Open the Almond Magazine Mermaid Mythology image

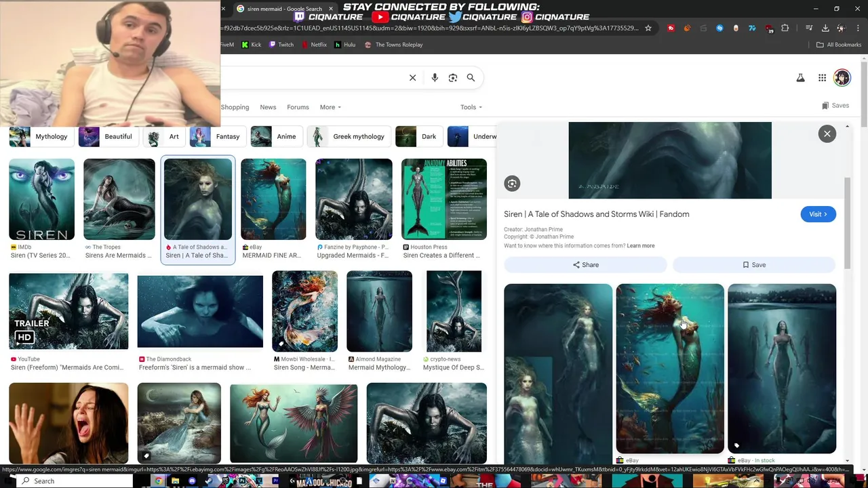(379, 312)
